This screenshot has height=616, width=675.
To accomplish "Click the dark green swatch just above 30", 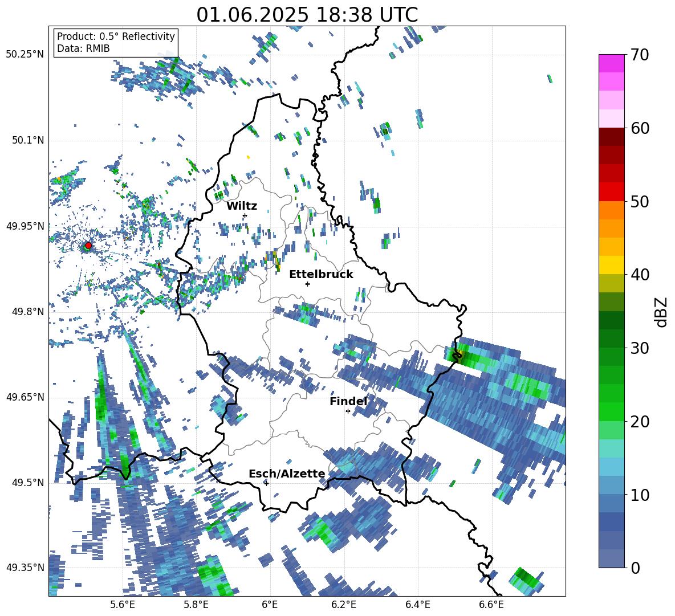I will point(611,338).
